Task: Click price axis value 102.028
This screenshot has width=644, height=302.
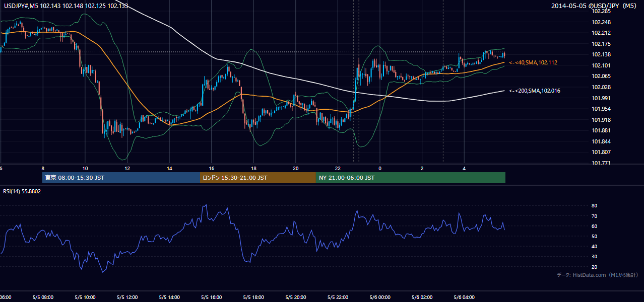Action: [601, 87]
